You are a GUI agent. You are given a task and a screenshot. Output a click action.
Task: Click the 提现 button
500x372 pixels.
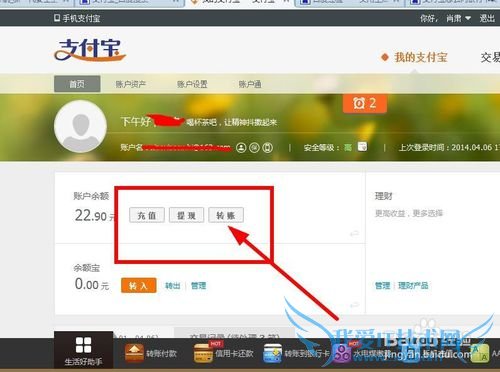coord(186,215)
